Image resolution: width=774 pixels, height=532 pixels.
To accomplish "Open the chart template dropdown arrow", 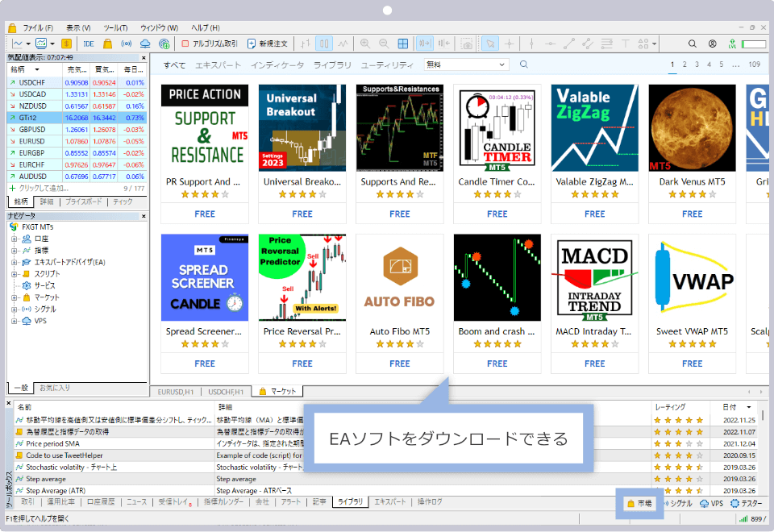I will [52, 44].
